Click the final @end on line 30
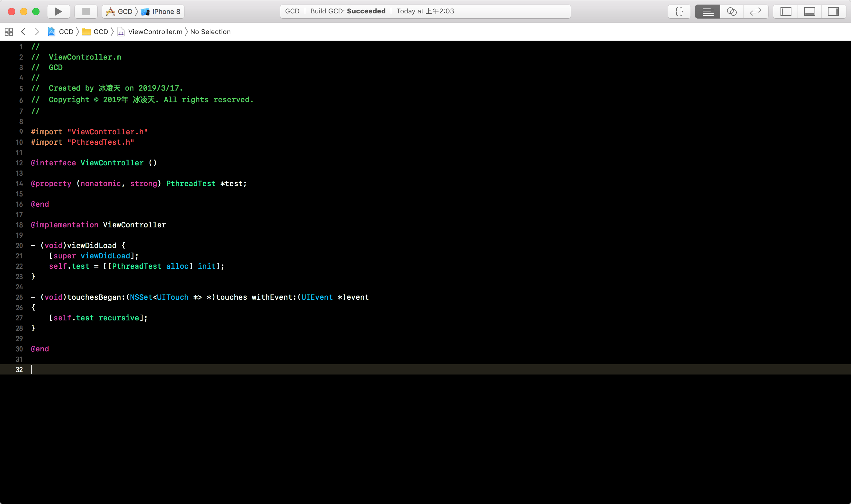851x504 pixels. click(x=40, y=349)
